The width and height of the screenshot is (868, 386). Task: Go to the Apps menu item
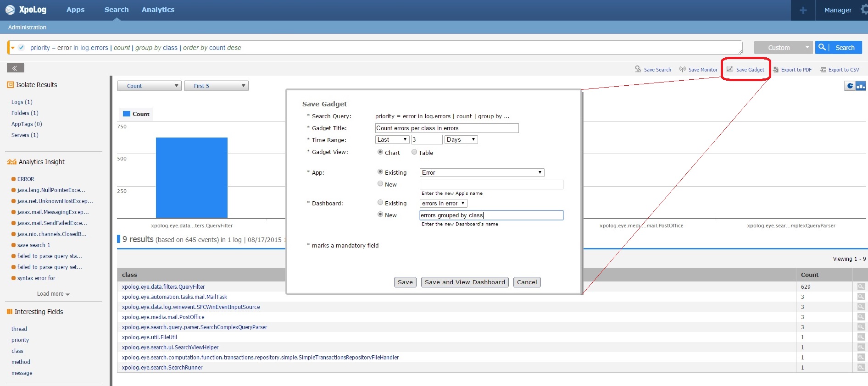[75, 10]
